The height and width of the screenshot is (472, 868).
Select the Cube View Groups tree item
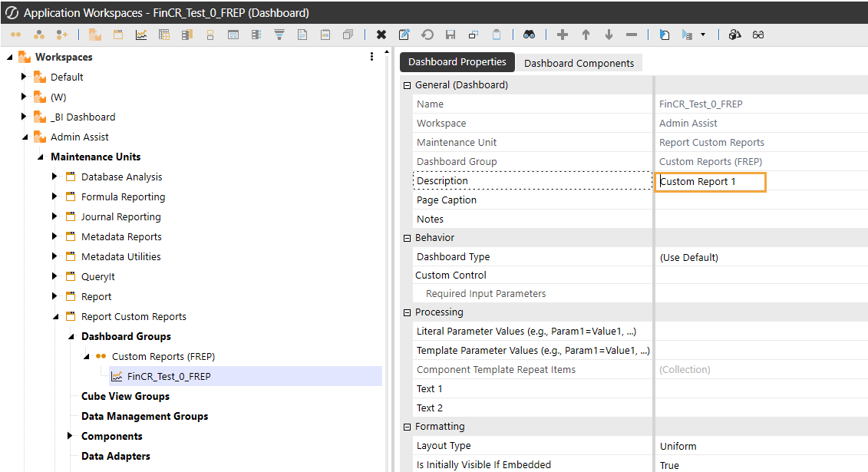125,396
